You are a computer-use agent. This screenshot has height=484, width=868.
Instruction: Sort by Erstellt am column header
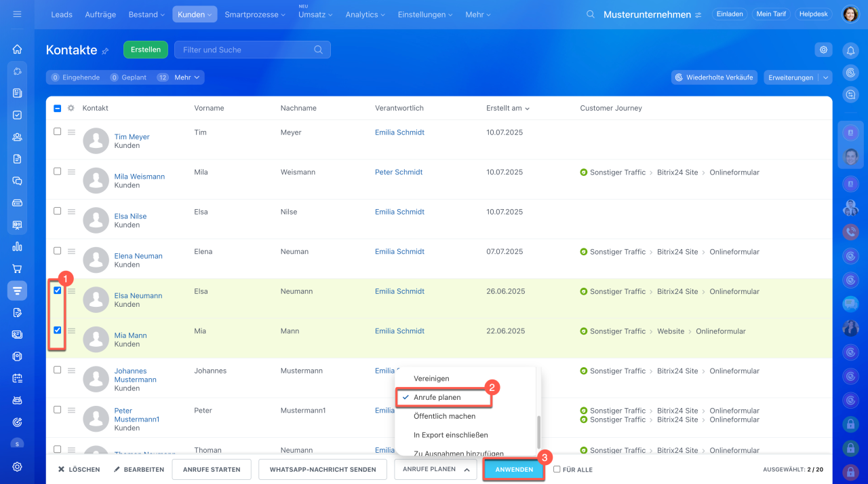[508, 108]
